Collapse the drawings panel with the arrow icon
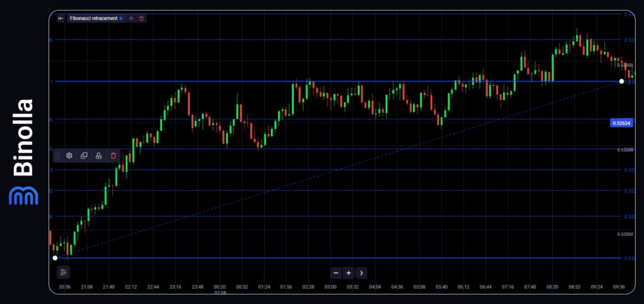644x304 pixels. 60,18
